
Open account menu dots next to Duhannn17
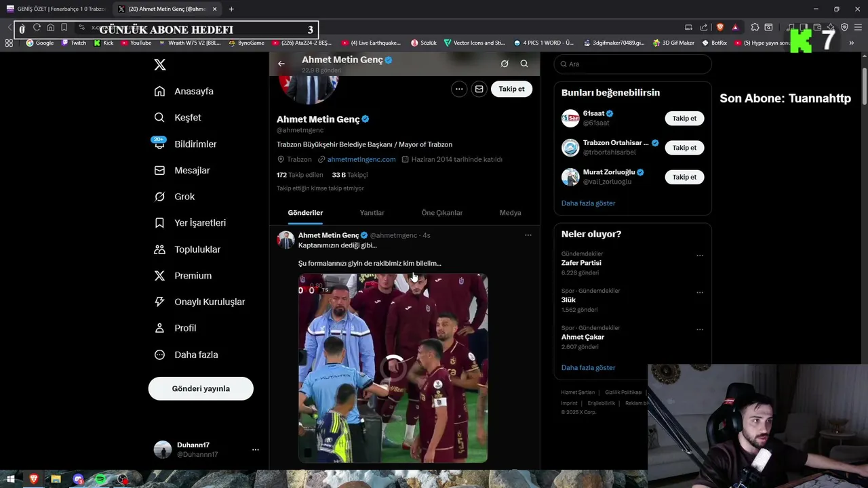pos(256,449)
